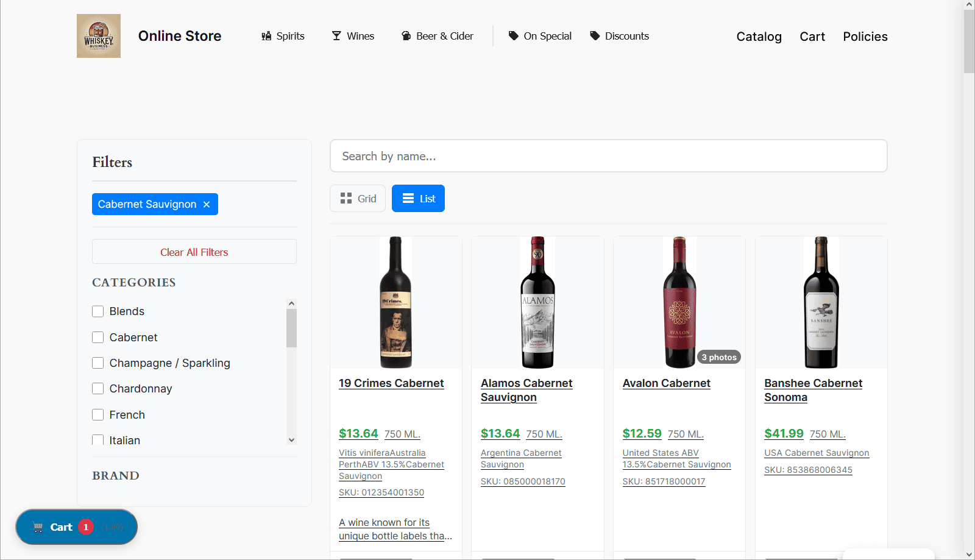This screenshot has height=560, width=975.
Task: Click the $12.59 Avalon price
Action: (x=642, y=433)
